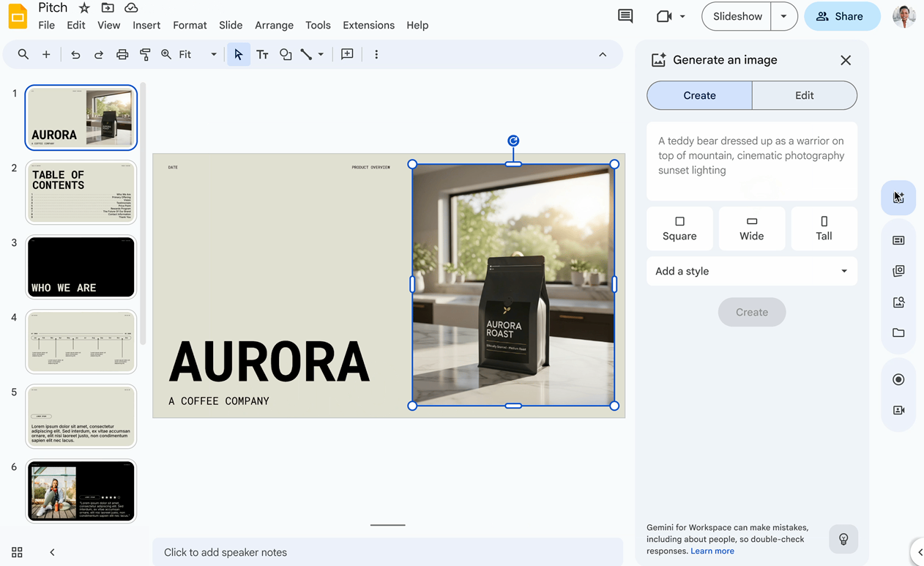Follow the Learn more link

712,551
